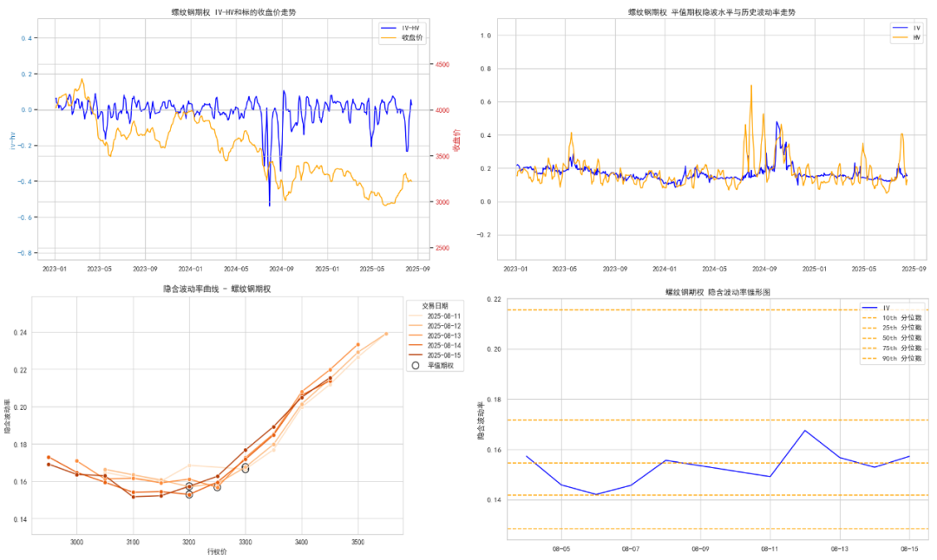Click the date tick "08-11" on the cone chart

pos(770,549)
